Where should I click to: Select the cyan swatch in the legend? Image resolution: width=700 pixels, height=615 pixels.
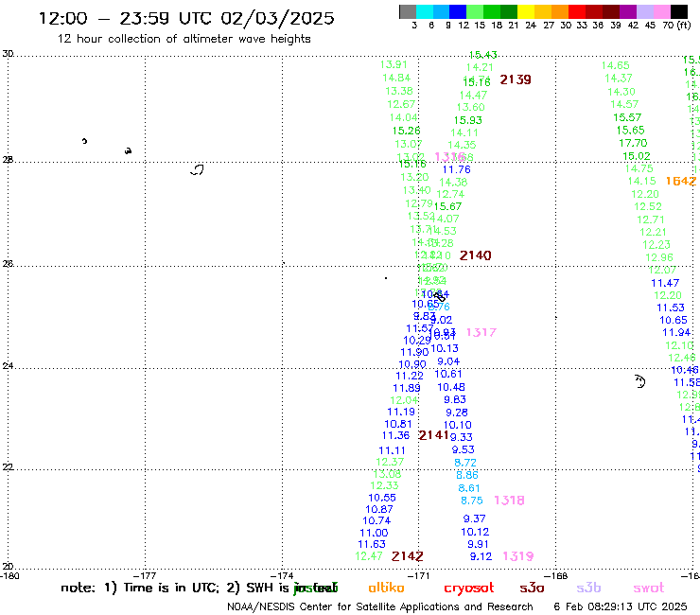point(425,11)
